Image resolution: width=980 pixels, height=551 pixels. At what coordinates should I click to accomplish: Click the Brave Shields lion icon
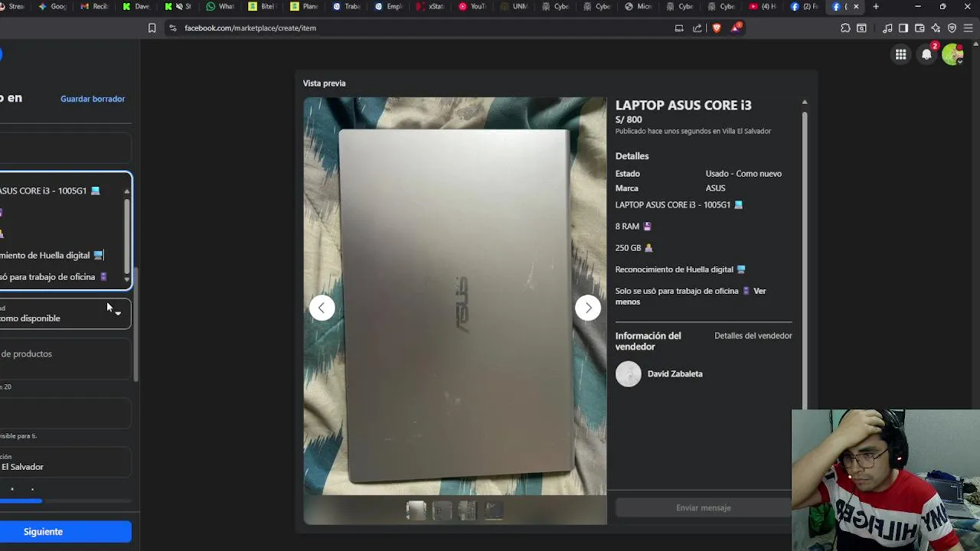717,28
